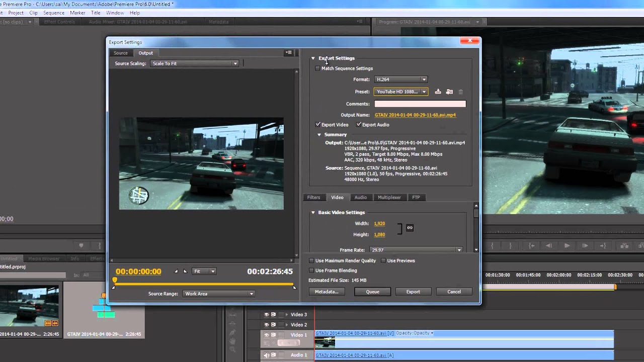Hide the Video 1 track output
The image size is (644, 362).
[266, 334]
